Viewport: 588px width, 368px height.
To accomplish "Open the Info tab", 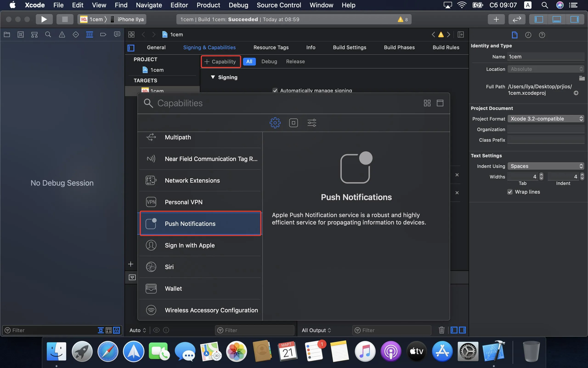I will click(x=311, y=47).
